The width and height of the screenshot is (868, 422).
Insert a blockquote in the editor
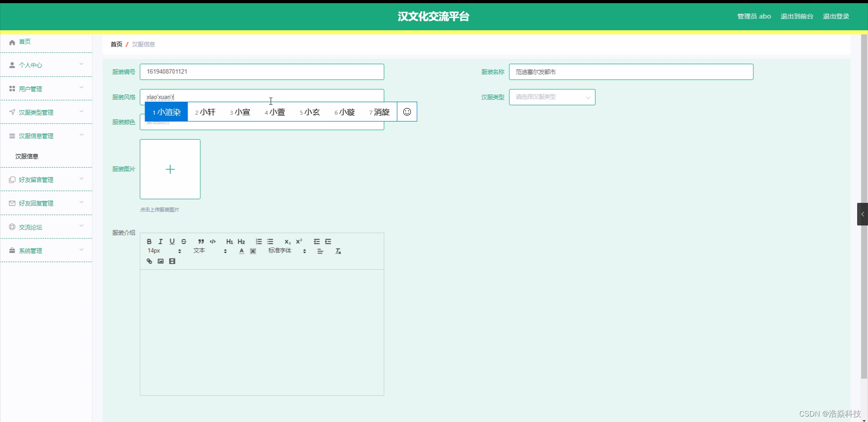pos(201,241)
